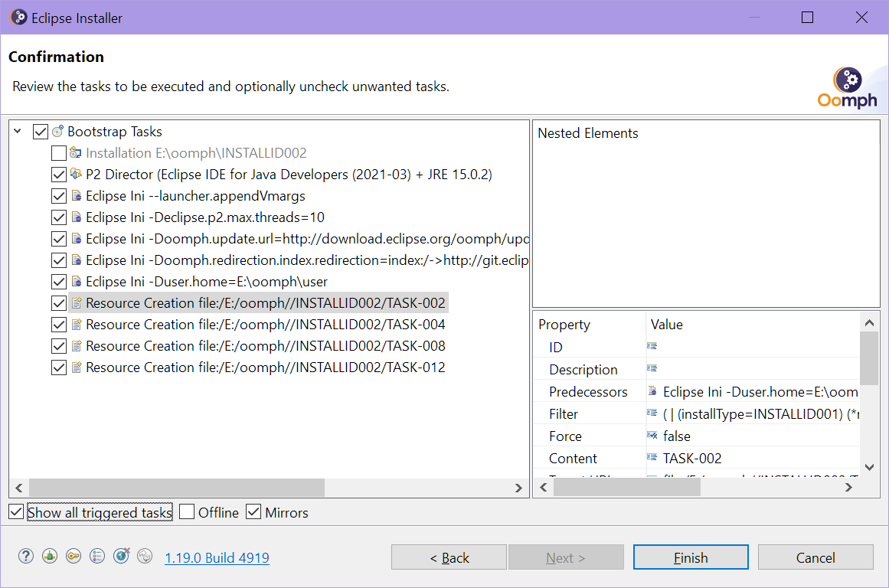Click the property table scroll-right arrow
The height and width of the screenshot is (588, 889).
coord(848,487)
